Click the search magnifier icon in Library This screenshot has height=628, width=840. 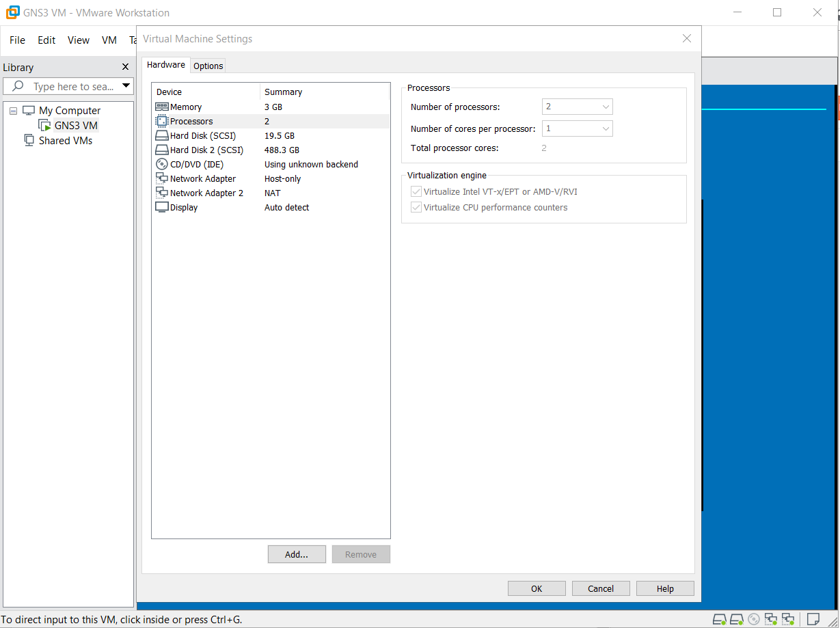18,86
